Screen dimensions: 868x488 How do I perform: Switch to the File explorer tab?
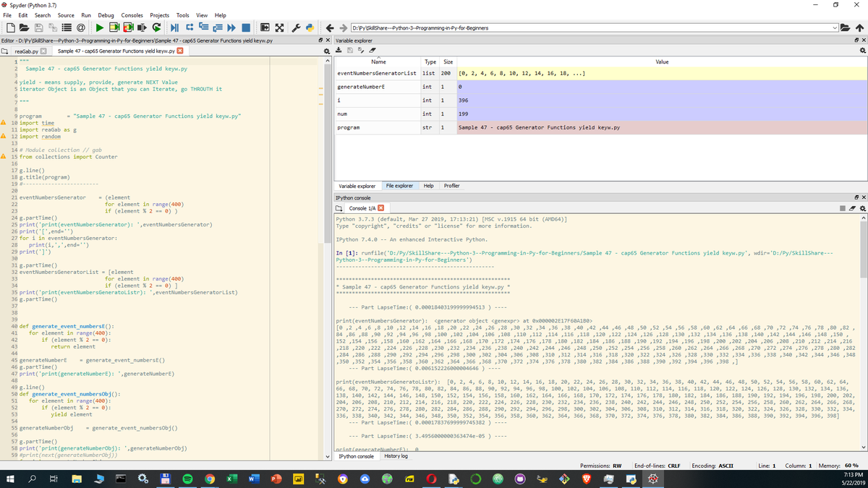pyautogui.click(x=399, y=186)
